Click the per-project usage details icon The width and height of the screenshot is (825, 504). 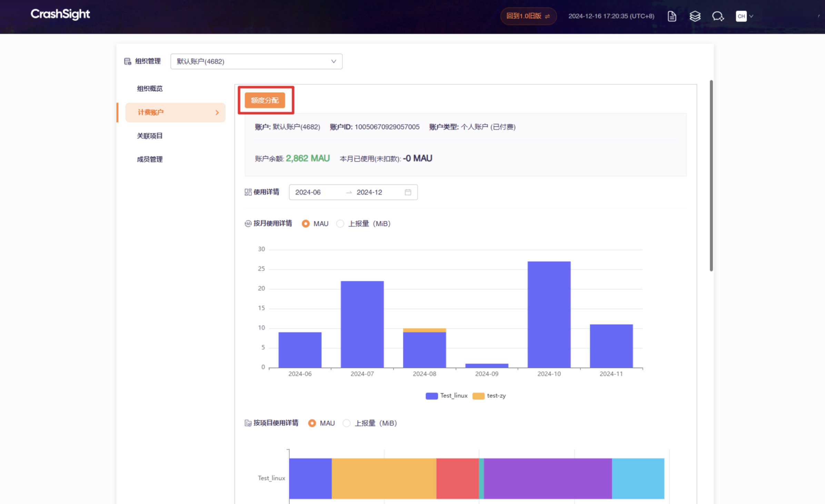(248, 423)
